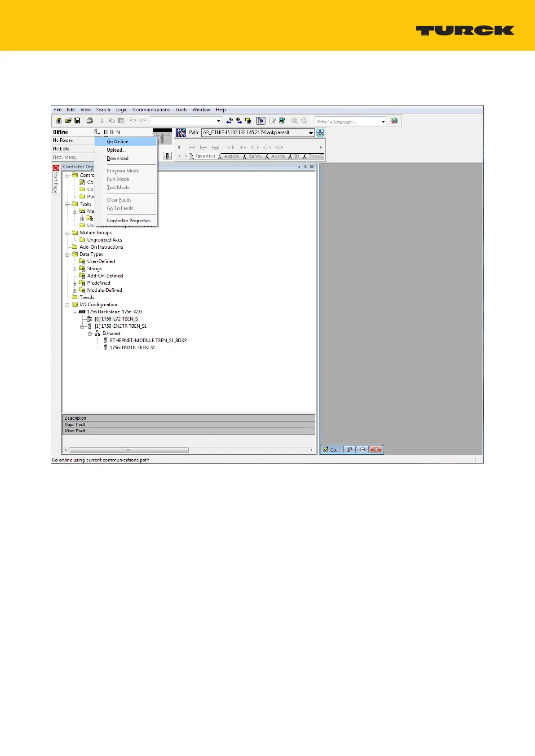Click the Zoom In magnifier icon

(x=295, y=121)
